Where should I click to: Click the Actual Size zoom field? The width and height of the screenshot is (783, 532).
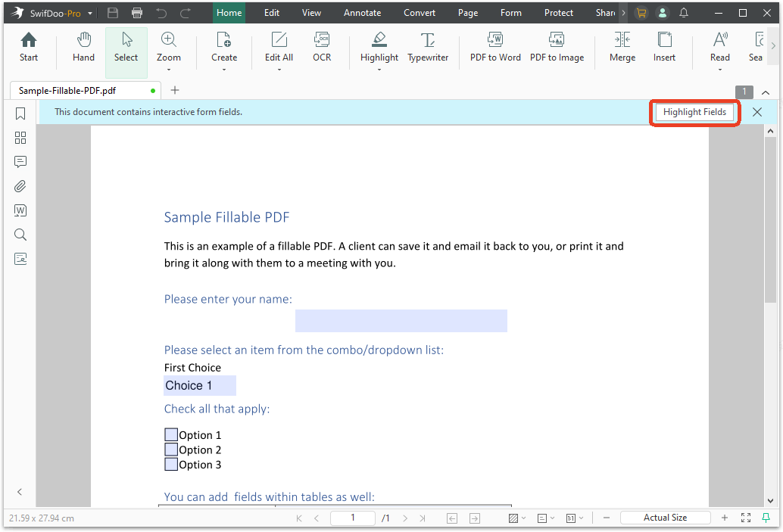pos(665,518)
